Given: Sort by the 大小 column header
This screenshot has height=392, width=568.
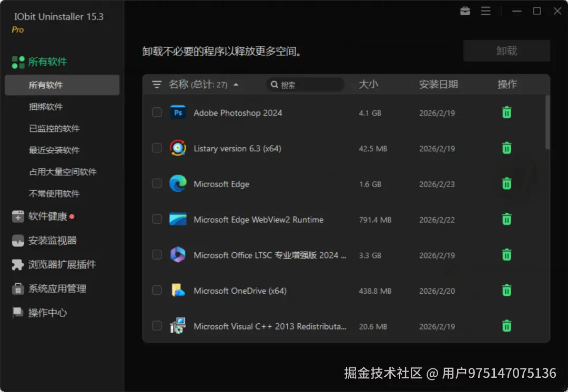Looking at the screenshot, I should [x=368, y=84].
